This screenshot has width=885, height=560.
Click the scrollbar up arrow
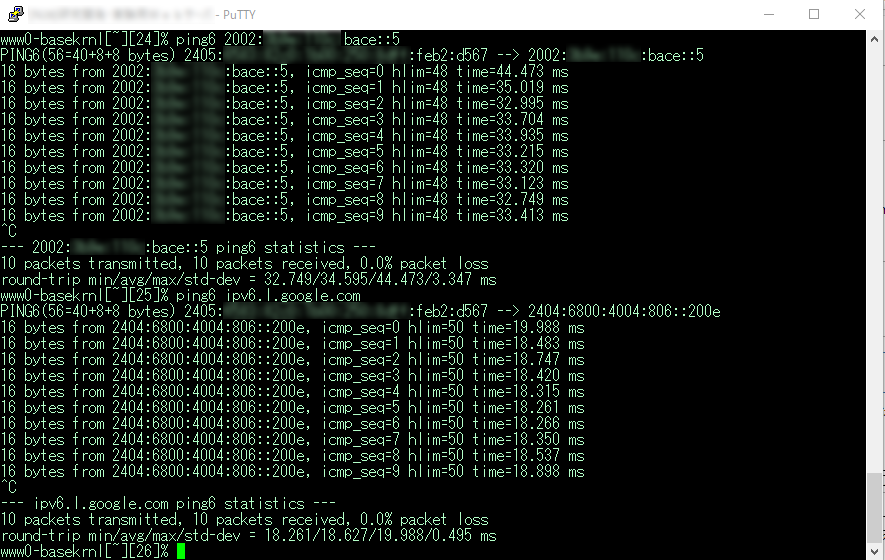click(875, 40)
